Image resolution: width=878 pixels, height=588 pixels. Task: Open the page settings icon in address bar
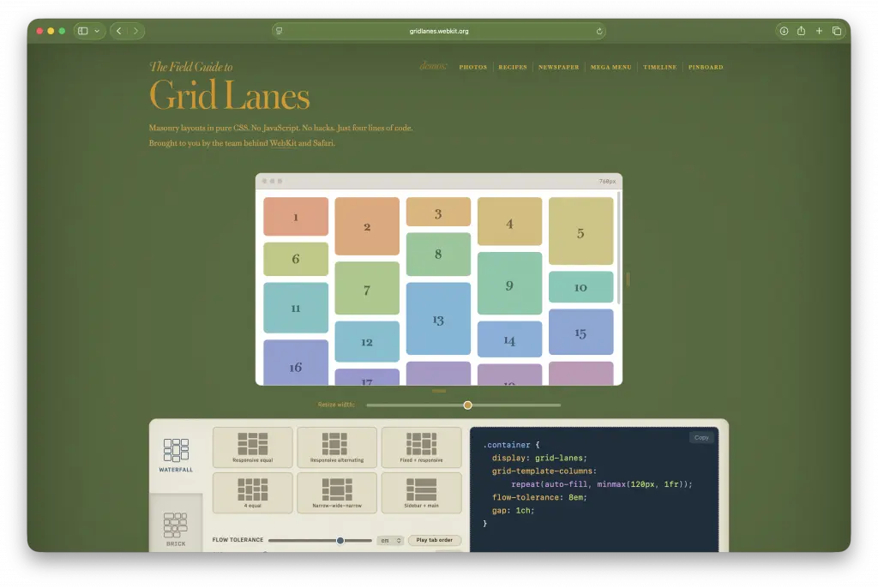click(x=280, y=32)
